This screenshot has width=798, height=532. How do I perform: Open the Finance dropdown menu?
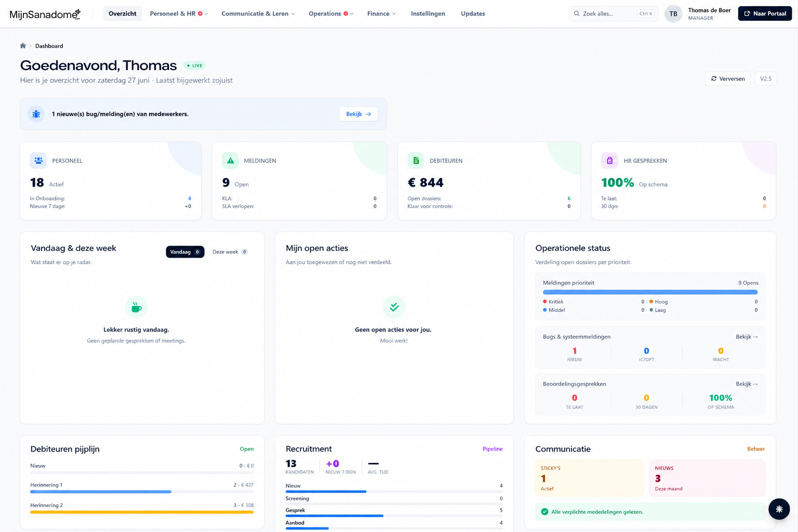click(x=381, y=14)
